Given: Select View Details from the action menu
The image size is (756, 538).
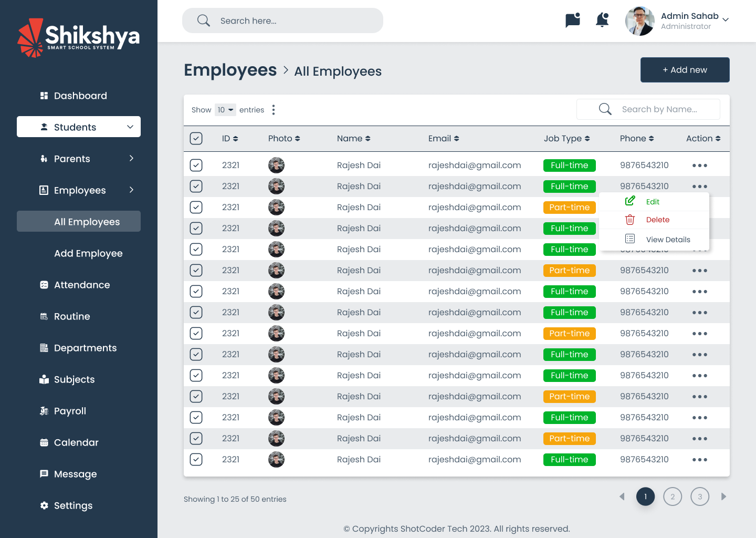Looking at the screenshot, I should point(668,240).
